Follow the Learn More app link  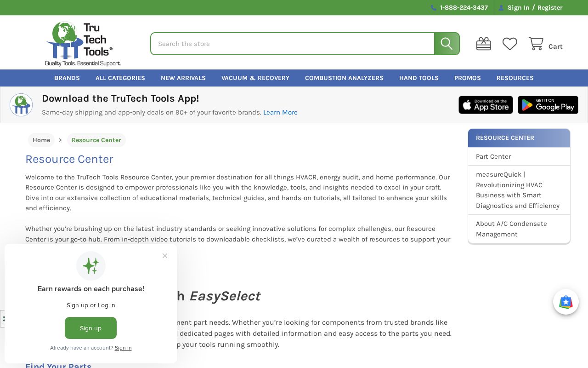coord(280,112)
